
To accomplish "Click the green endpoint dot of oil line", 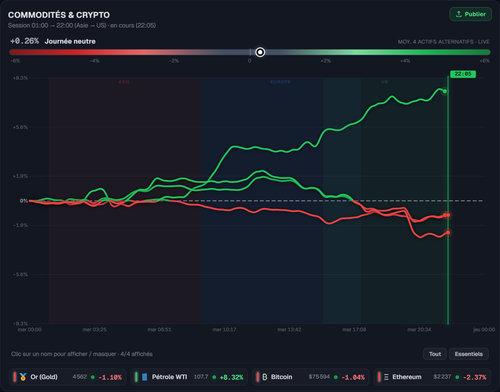I will click(445, 91).
